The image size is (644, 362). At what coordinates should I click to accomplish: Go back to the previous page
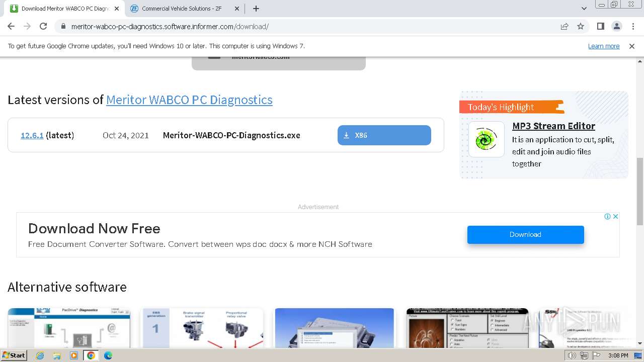(11, 26)
